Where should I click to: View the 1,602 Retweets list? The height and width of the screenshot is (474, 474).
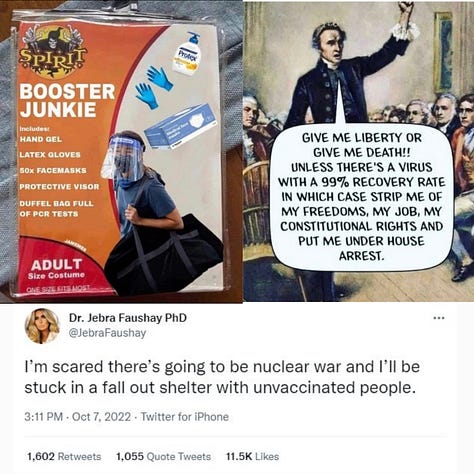pyautogui.click(x=64, y=456)
